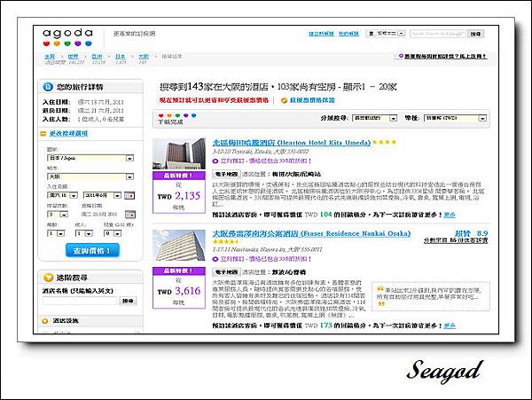532x400 pixels.
Task: Go to 亞洲 breadcrumb
Action: [97, 56]
